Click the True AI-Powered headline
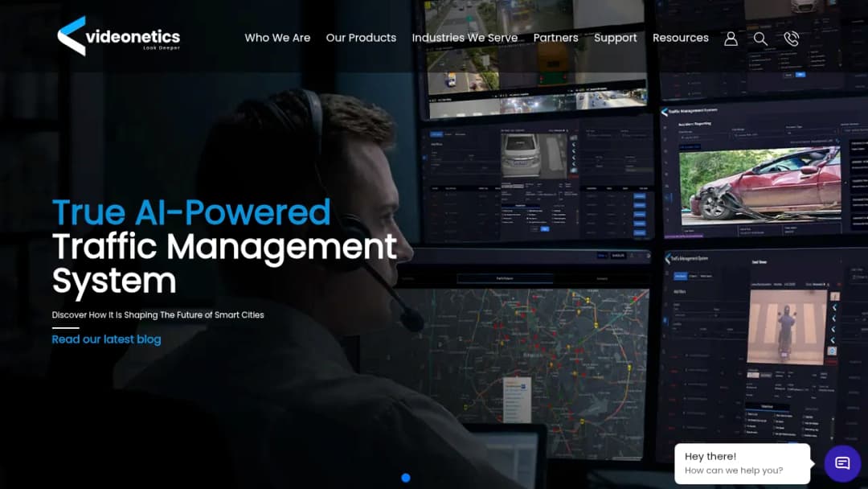This screenshot has width=868, height=489. (191, 212)
